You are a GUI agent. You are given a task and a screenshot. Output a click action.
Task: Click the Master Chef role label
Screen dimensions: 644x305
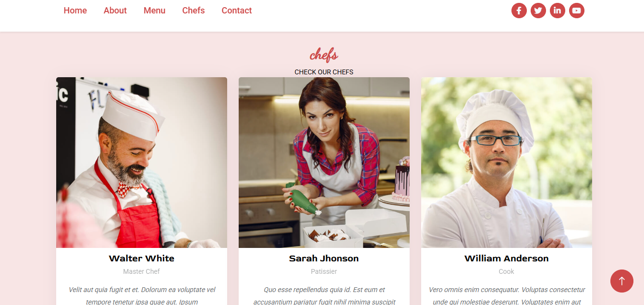tap(142, 271)
